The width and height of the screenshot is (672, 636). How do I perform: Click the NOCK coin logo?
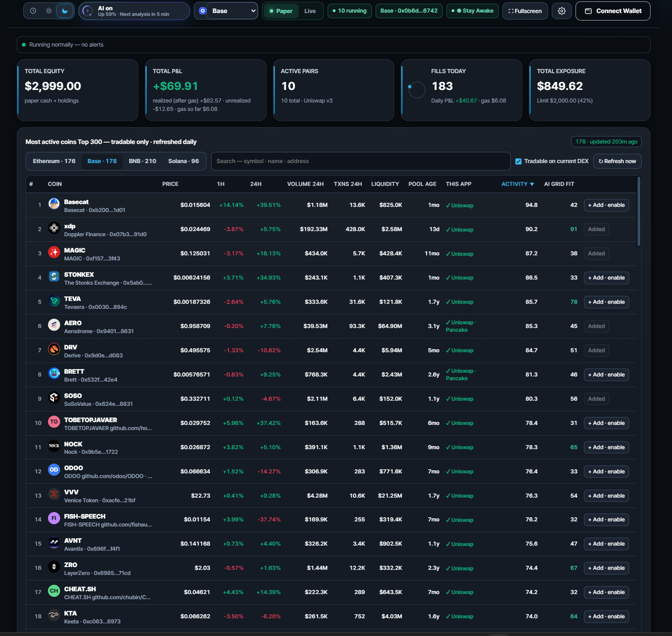pyautogui.click(x=54, y=446)
